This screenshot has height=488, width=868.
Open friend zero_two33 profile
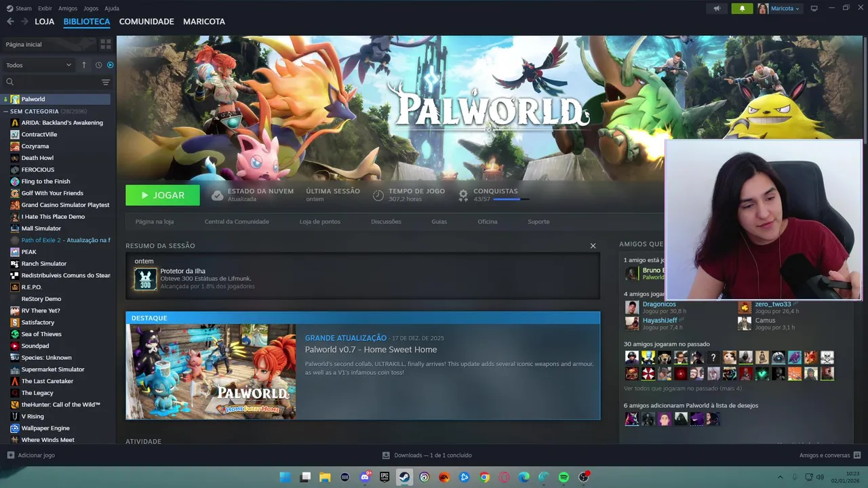click(x=773, y=304)
